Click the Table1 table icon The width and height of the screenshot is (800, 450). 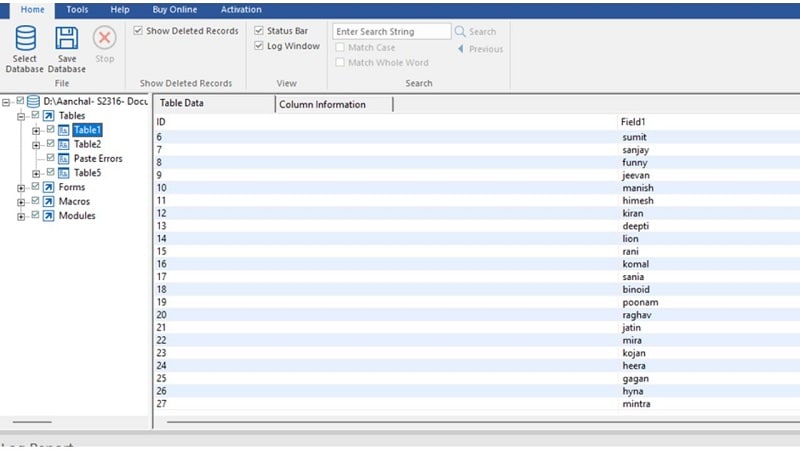[x=64, y=130]
